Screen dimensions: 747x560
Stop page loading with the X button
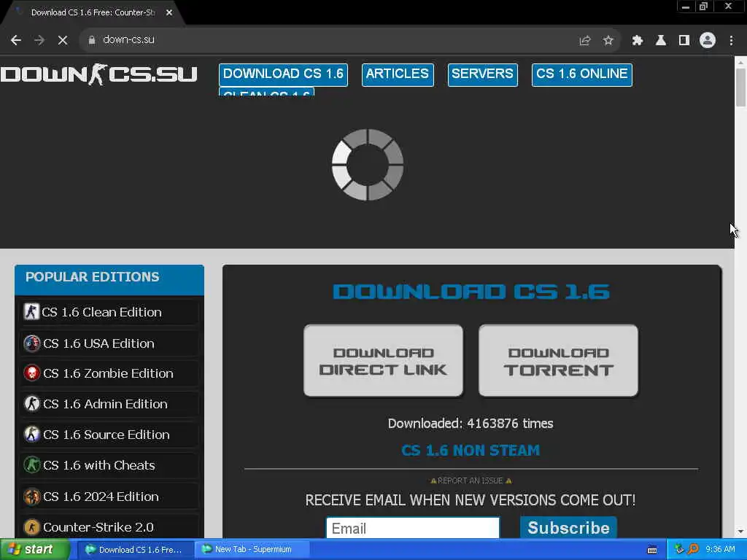pyautogui.click(x=63, y=40)
